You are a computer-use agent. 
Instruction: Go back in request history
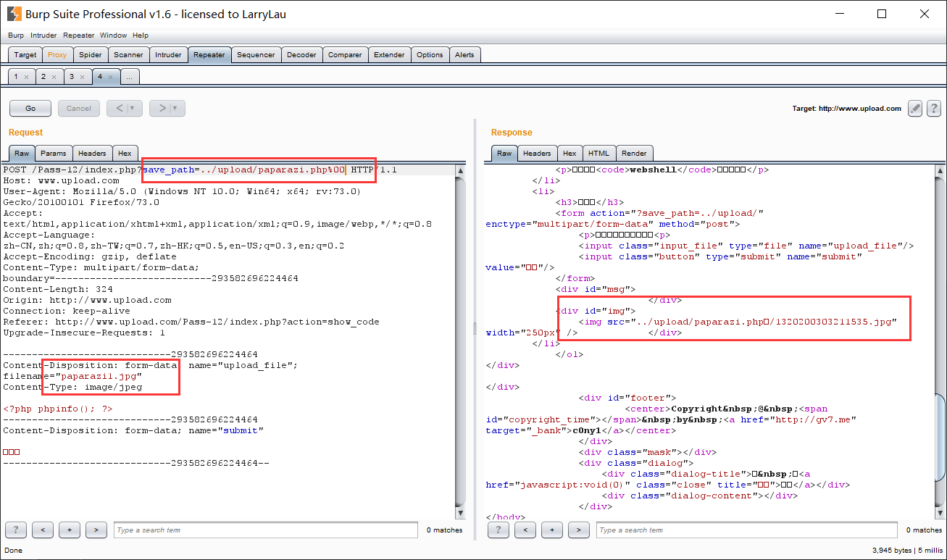coord(125,109)
